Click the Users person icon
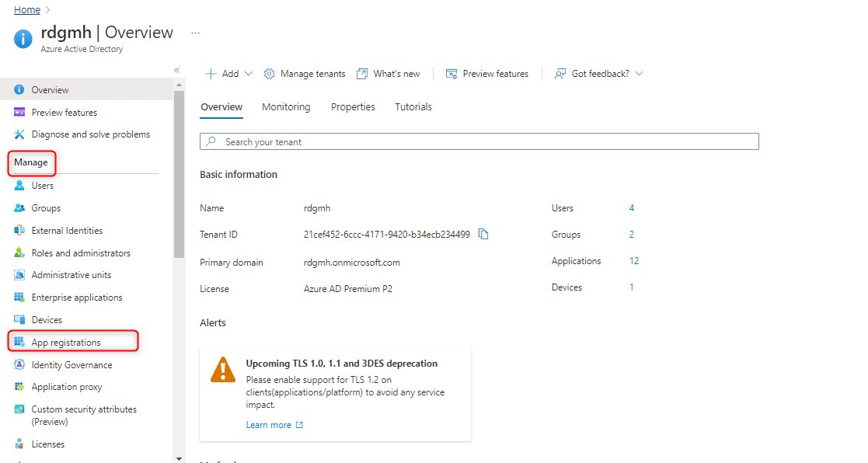 click(19, 186)
